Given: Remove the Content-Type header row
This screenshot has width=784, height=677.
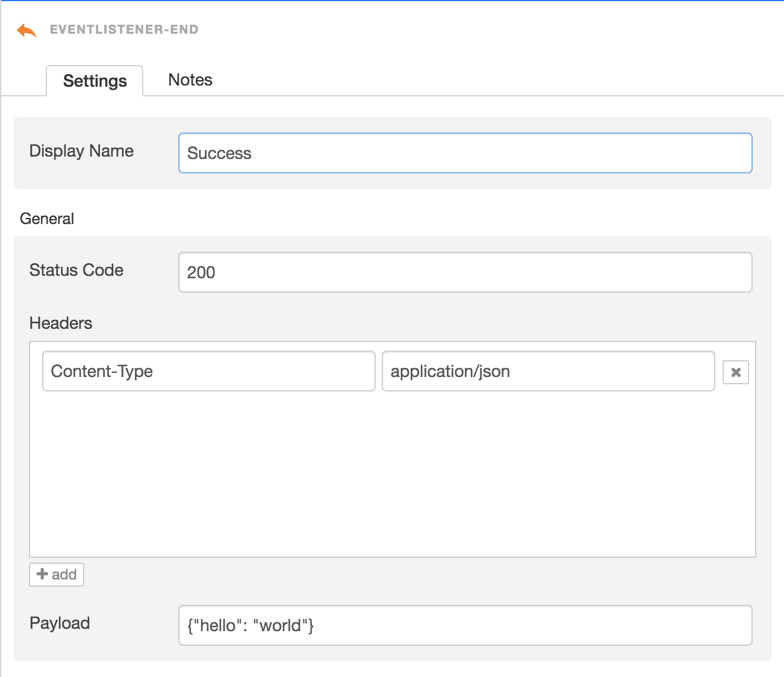Looking at the screenshot, I should click(x=735, y=372).
